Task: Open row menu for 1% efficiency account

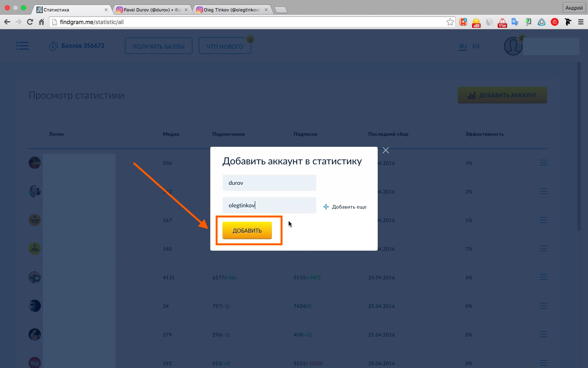Action: [x=543, y=220]
